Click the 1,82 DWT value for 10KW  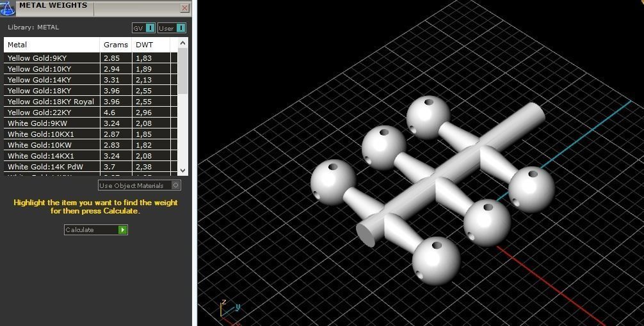144,145
